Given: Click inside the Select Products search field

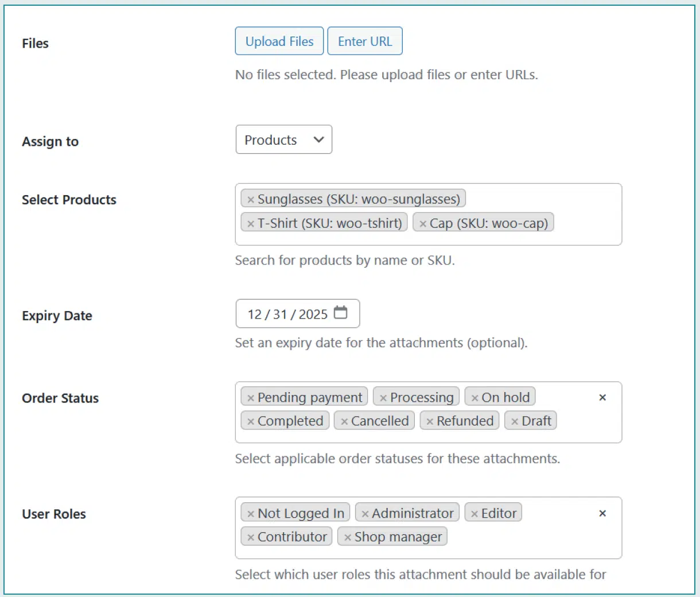Looking at the screenshot, I should tap(585, 224).
